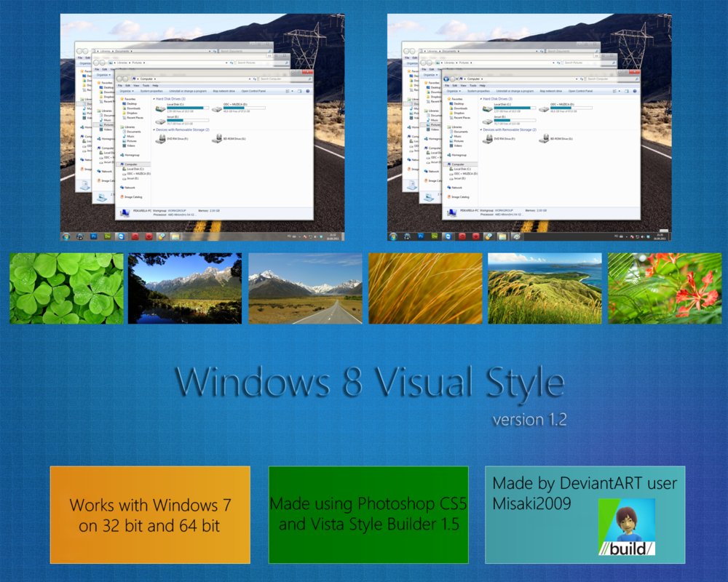Open Tools menu in left preview Computer window
Image resolution: width=728 pixels, height=582 pixels.
[146, 85]
